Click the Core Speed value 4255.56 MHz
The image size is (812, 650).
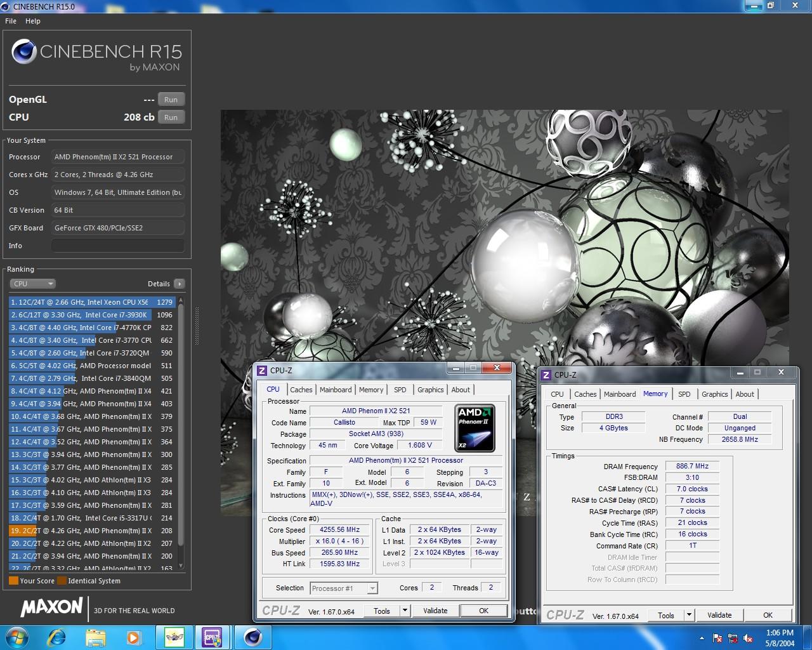tap(339, 529)
